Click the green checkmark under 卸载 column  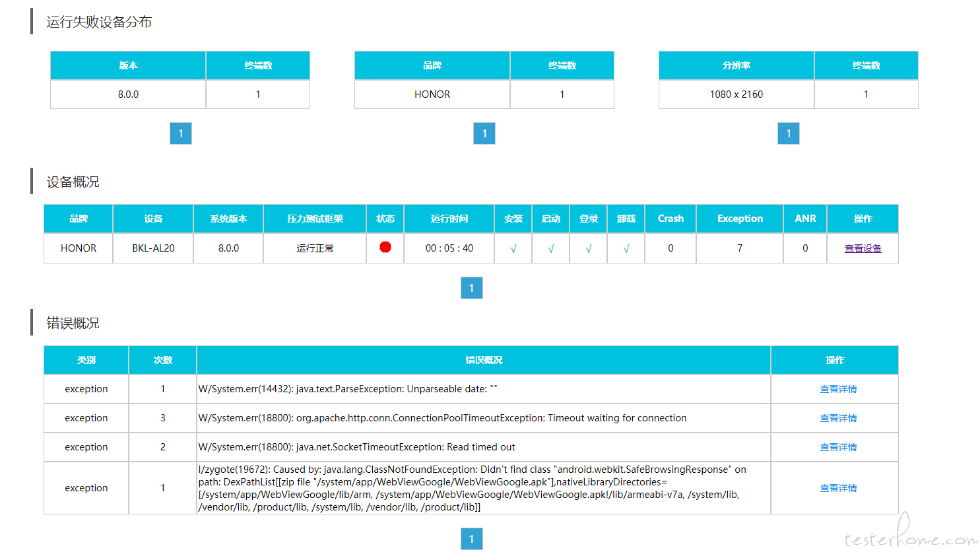click(x=626, y=249)
